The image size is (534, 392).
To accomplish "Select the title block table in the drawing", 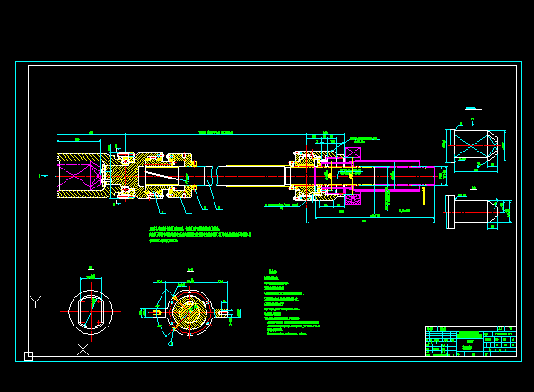I will click(x=471, y=341).
